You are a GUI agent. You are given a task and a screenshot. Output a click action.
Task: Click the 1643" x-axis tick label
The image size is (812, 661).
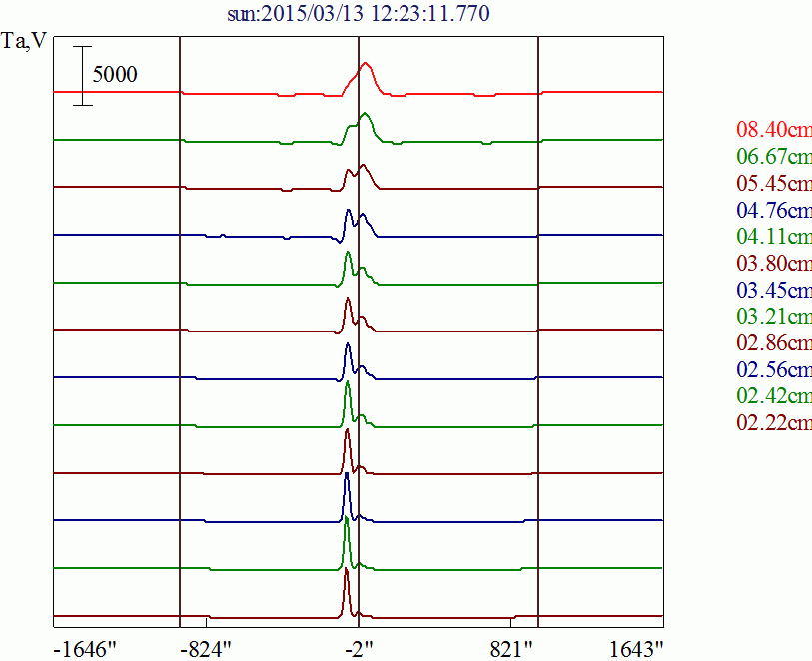(x=636, y=649)
